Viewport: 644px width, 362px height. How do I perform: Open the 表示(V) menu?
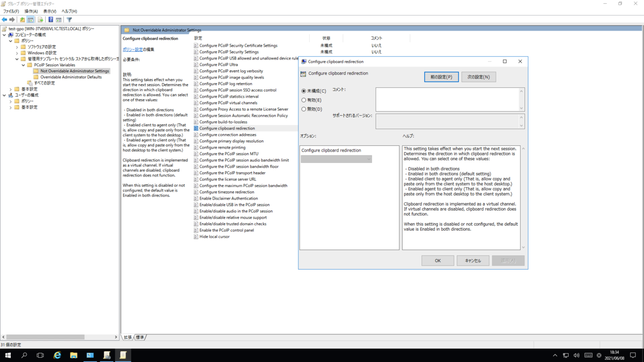click(49, 11)
